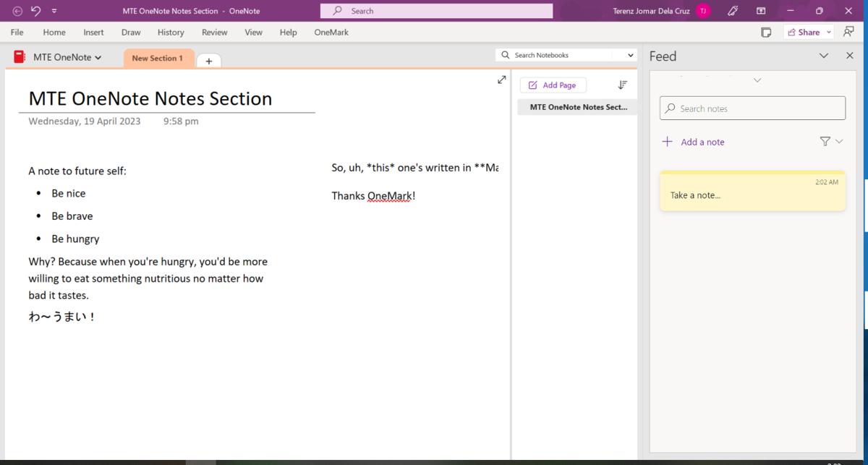This screenshot has width=868, height=465.
Task: Open the Feed filter toggle
Action: pos(825,141)
